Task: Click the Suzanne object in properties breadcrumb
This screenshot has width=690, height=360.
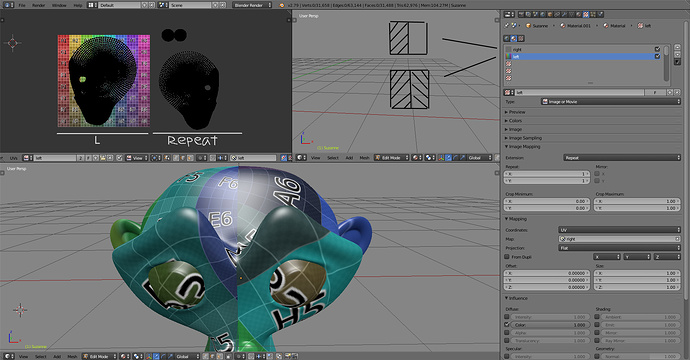Action: [x=537, y=26]
